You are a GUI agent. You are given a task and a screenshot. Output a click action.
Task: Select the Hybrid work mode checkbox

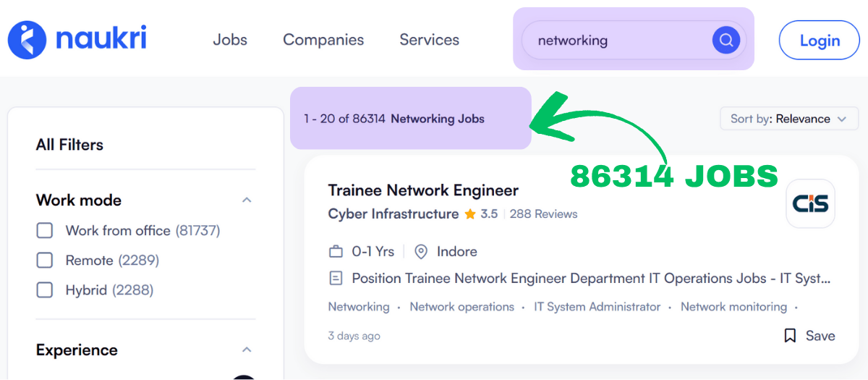click(x=45, y=290)
